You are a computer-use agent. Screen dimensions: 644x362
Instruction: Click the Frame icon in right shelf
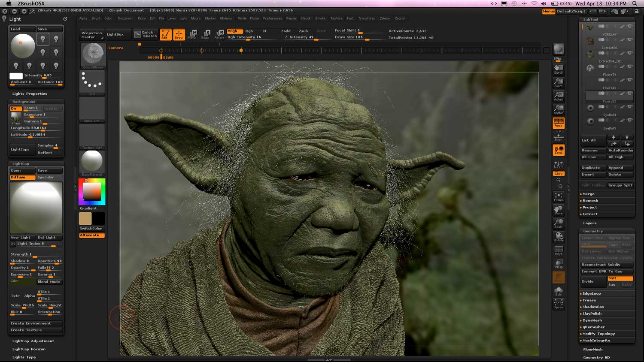tap(559, 196)
